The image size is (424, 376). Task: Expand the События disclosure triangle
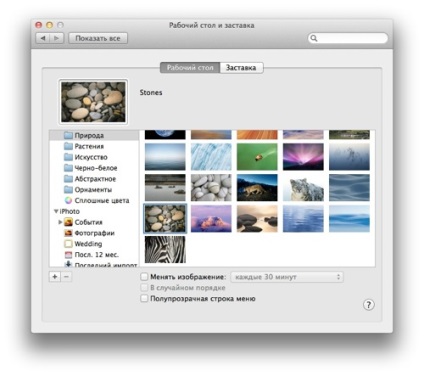[60, 222]
